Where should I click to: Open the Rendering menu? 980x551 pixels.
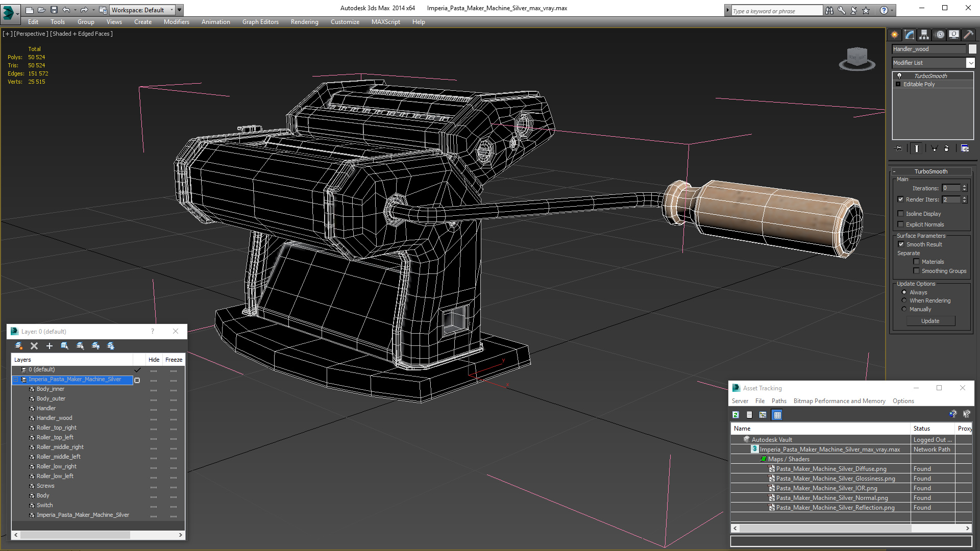304,22
